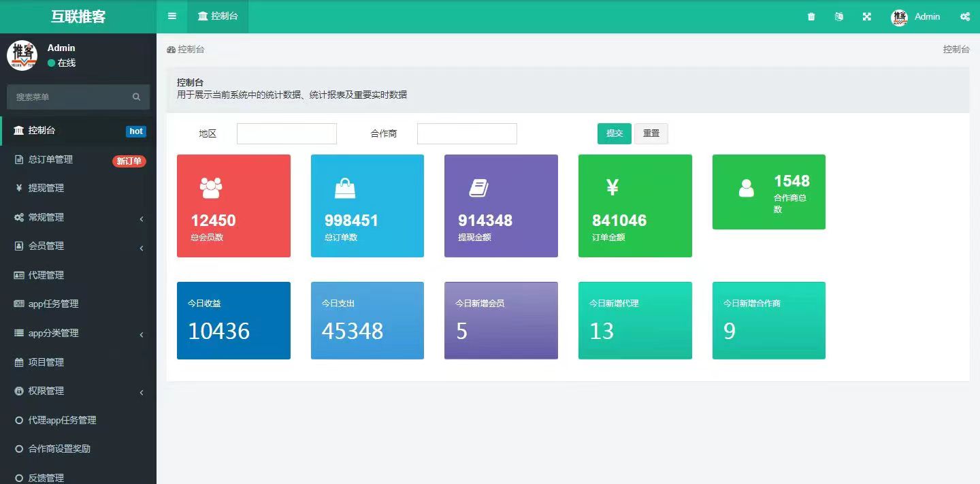Open settings via gears icon at top right
This screenshot has width=980, height=484.
[965, 17]
